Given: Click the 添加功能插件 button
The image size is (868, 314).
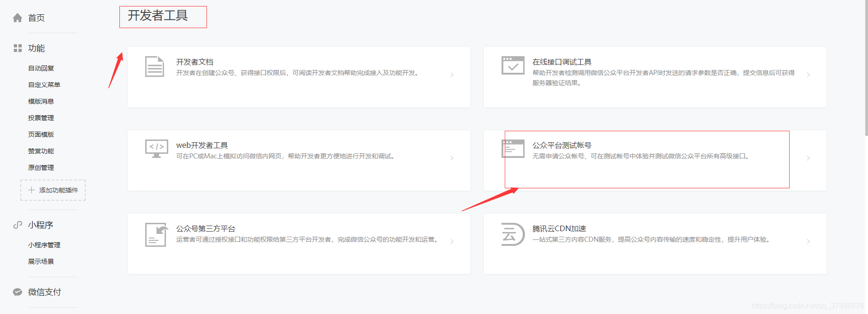Looking at the screenshot, I should (x=53, y=190).
